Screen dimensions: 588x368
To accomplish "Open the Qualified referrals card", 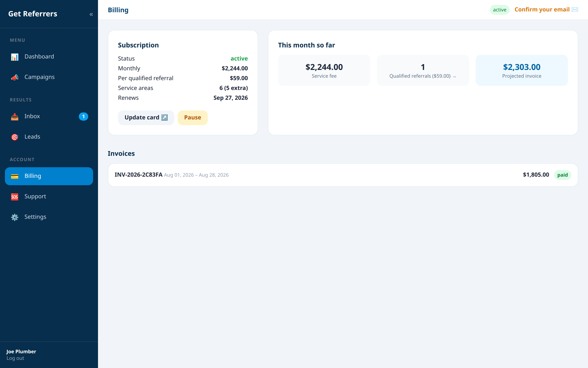I will pos(423,70).
